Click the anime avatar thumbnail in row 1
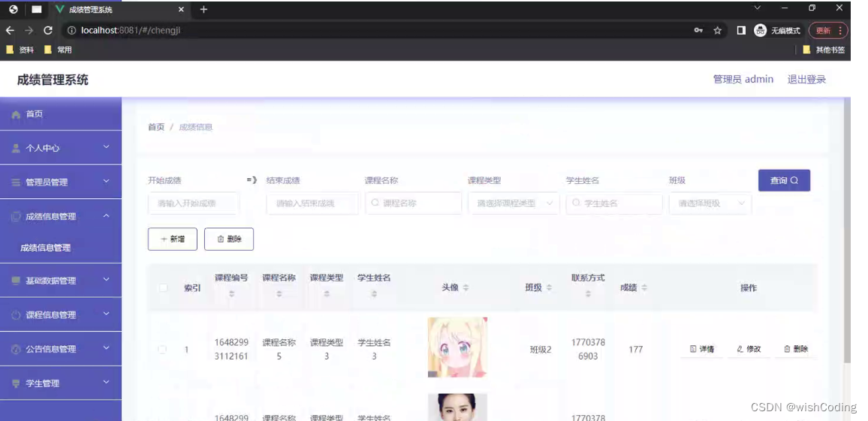The image size is (868, 421). [457, 347]
